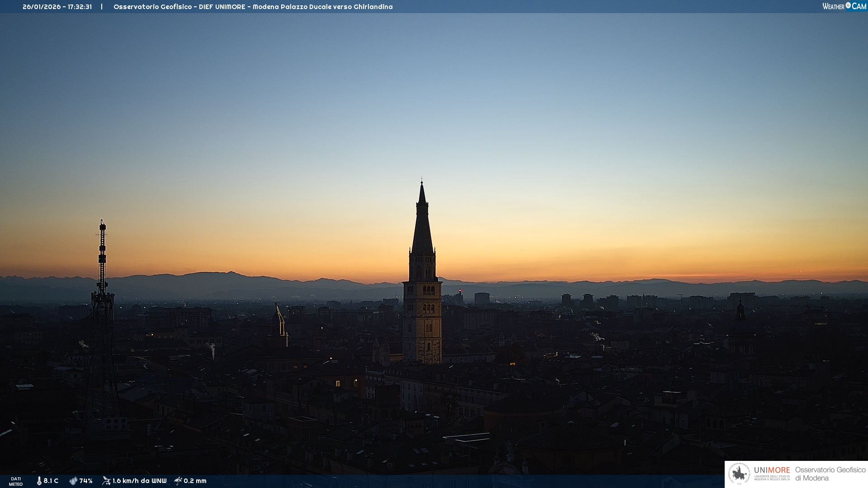Open the DATI METEO label

[x=16, y=481]
